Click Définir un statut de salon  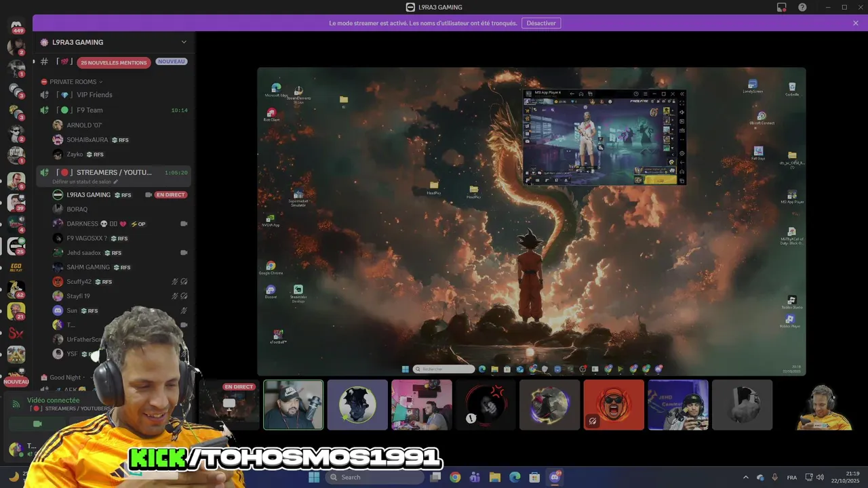[x=85, y=182]
